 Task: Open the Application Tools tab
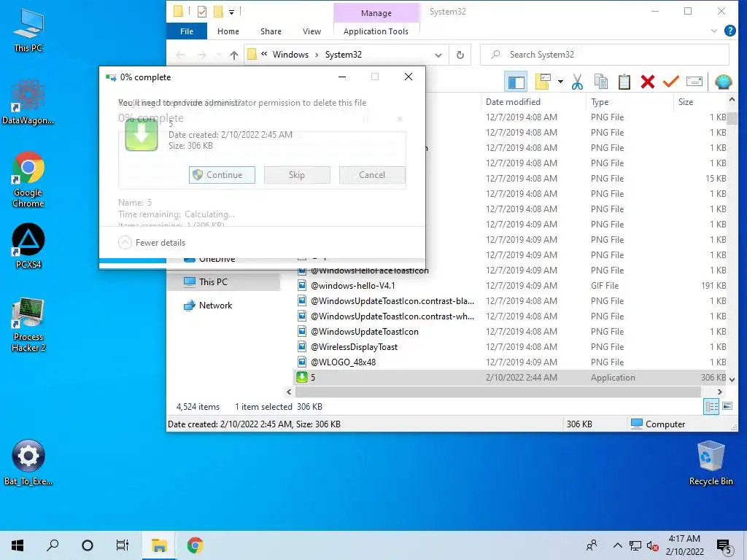click(x=376, y=31)
